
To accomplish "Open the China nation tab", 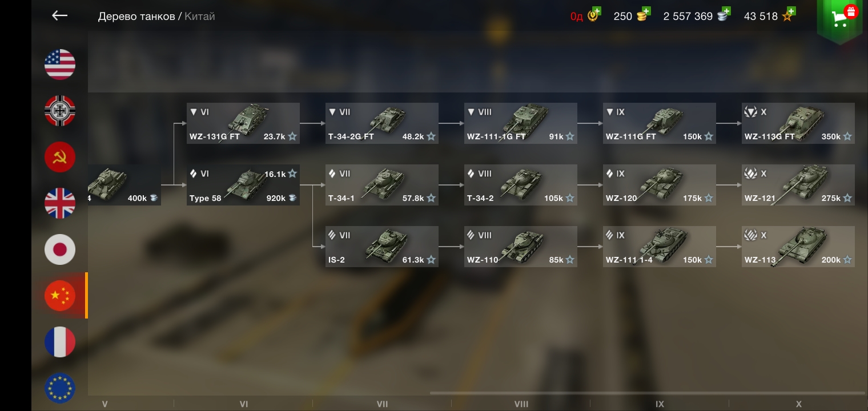I will coord(60,296).
